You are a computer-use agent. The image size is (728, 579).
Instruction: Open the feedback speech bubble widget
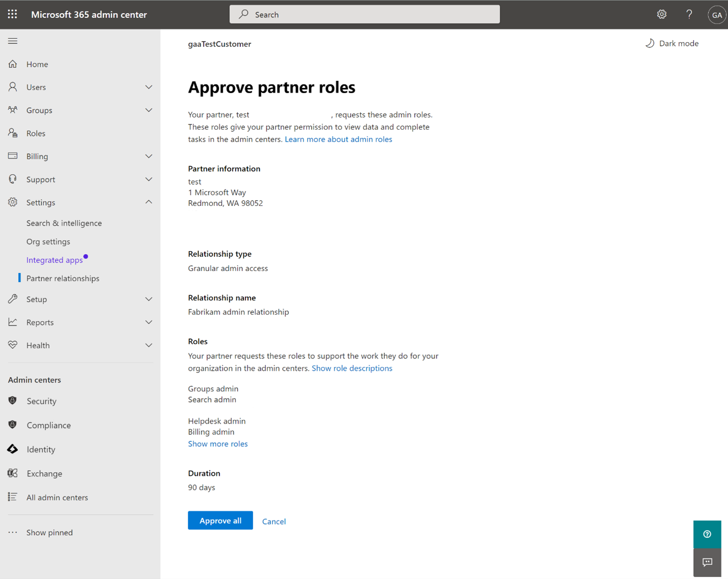[707, 562]
